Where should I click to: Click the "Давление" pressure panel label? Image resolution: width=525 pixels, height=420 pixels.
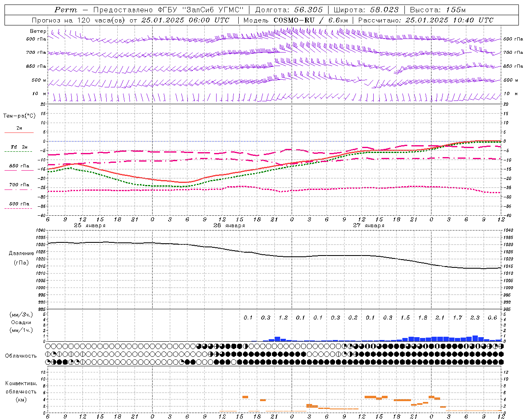21,253
